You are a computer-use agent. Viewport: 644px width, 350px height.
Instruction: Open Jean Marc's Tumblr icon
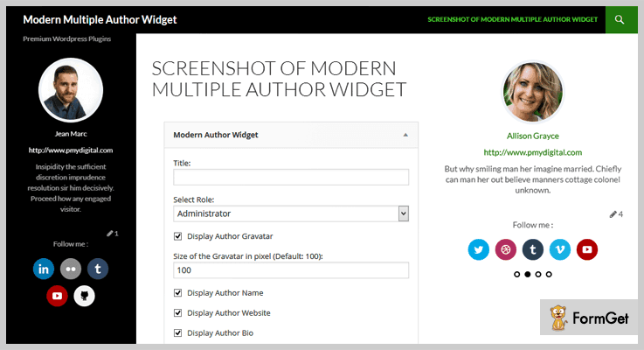(98, 269)
